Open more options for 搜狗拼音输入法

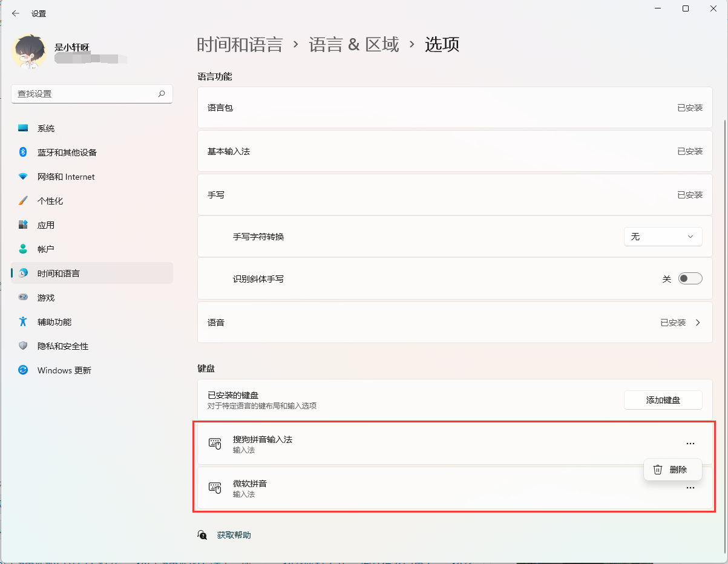tap(690, 443)
